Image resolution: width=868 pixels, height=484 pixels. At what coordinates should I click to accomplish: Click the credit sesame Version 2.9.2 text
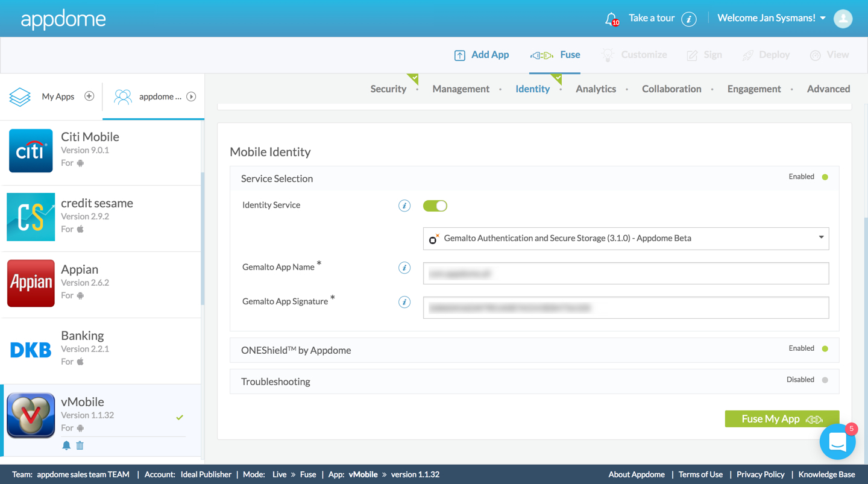pyautogui.click(x=85, y=216)
